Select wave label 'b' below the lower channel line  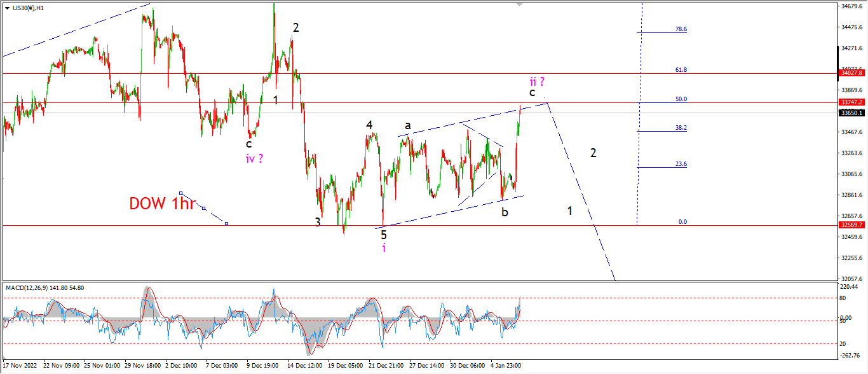(x=505, y=212)
